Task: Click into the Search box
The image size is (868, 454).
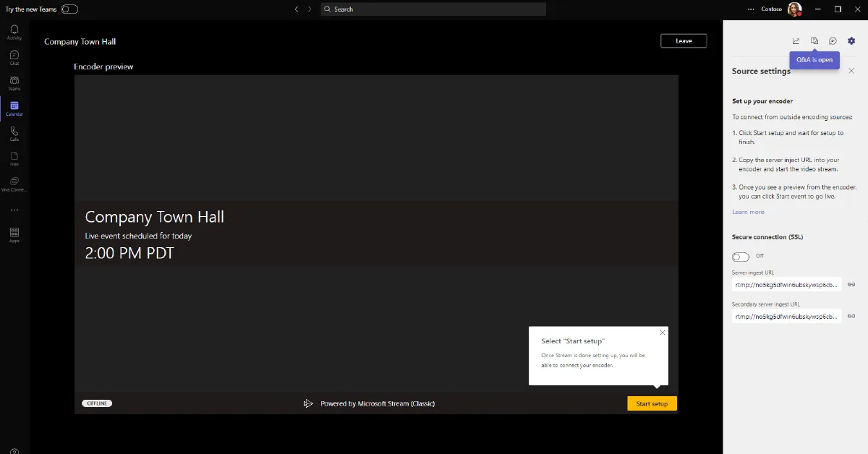Action: [x=433, y=9]
